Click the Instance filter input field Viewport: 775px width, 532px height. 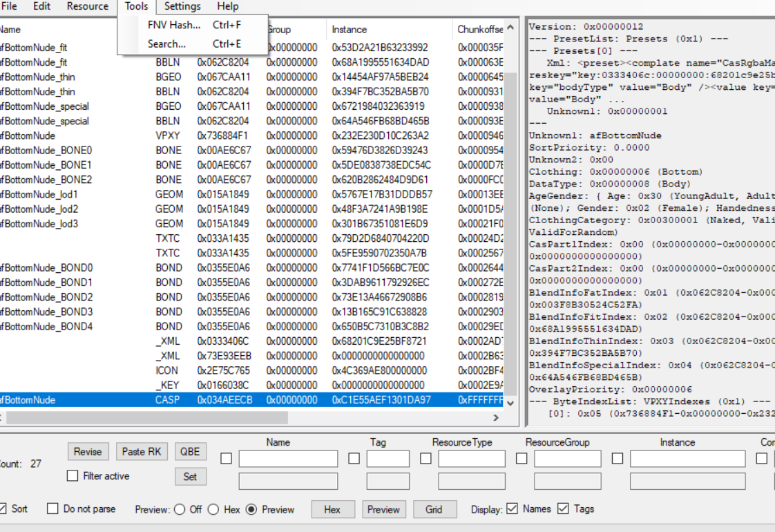point(687,459)
